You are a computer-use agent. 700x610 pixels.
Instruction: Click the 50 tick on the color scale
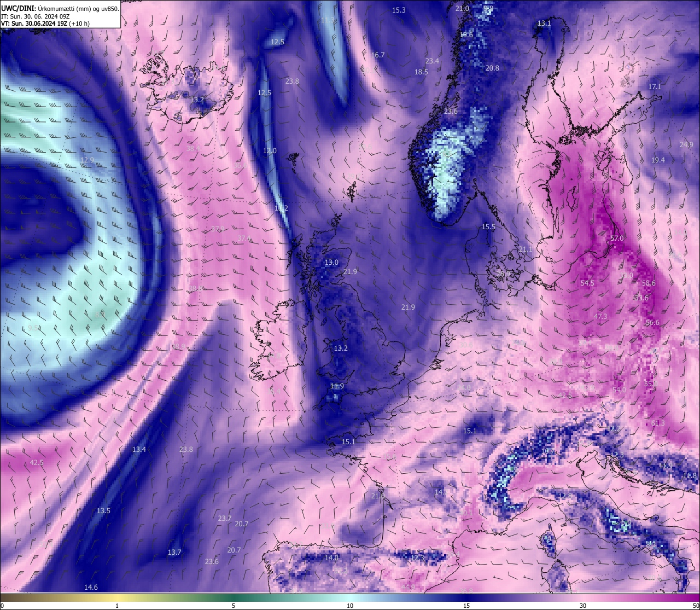point(696,606)
